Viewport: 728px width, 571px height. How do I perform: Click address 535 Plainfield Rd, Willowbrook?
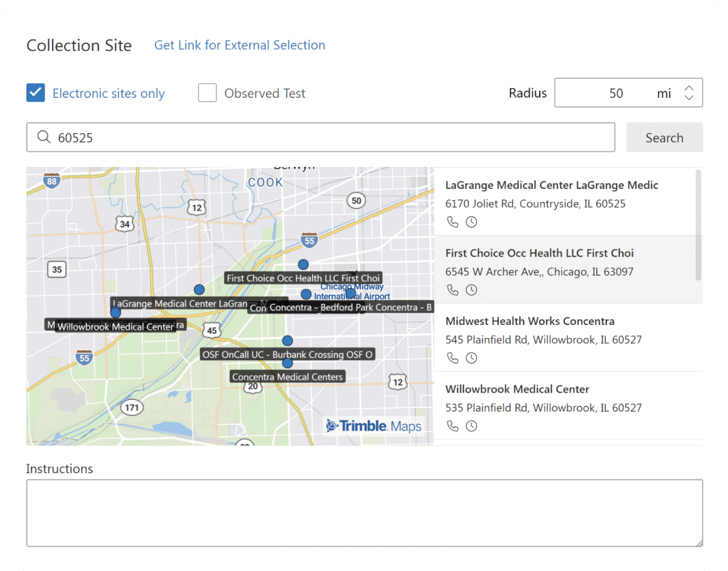[543, 408]
